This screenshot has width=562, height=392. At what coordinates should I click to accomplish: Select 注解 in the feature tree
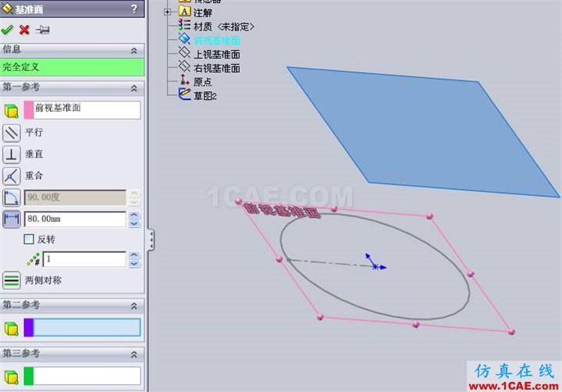pyautogui.click(x=203, y=13)
